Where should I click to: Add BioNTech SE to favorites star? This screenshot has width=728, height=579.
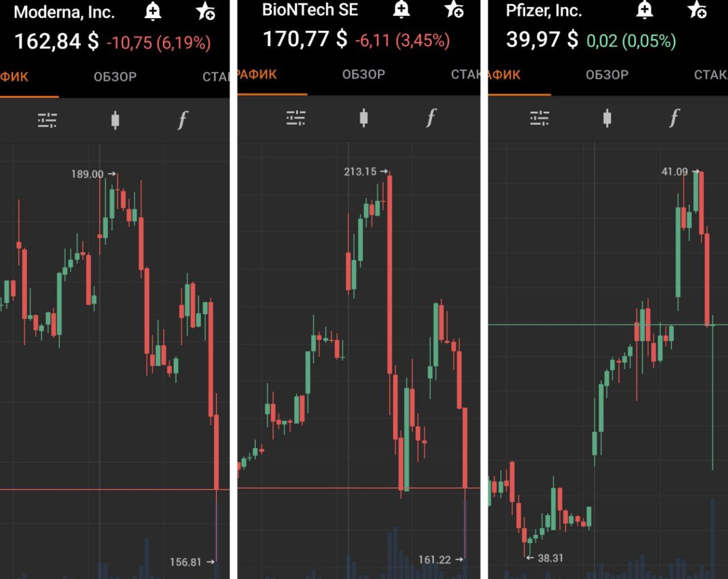[455, 9]
